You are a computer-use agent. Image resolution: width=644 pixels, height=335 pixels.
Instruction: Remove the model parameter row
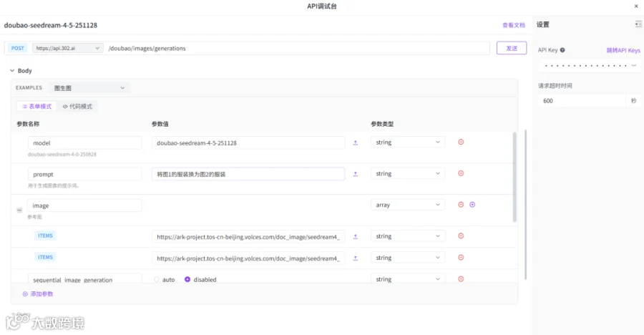tap(461, 142)
